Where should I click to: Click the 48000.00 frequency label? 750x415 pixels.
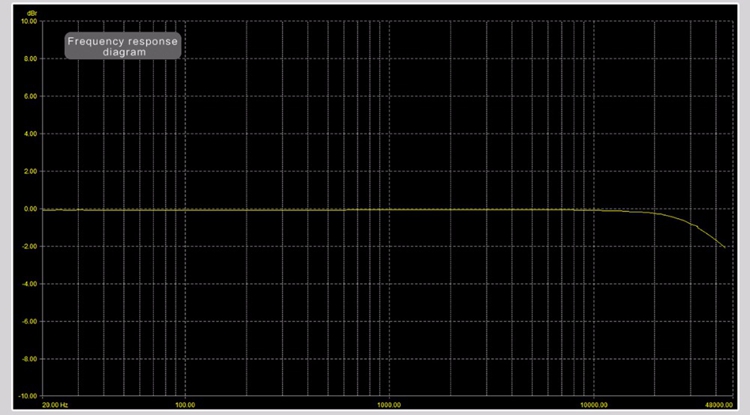coord(718,405)
